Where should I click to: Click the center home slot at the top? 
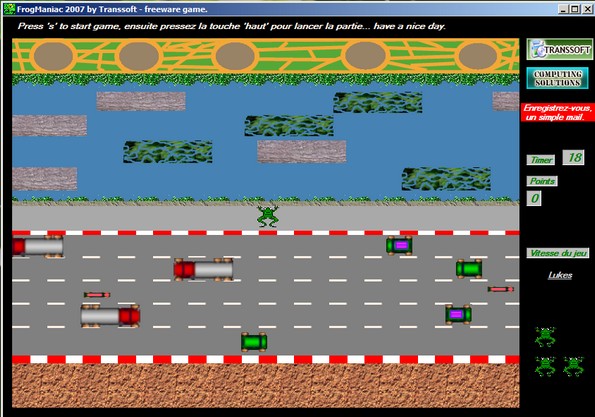click(x=235, y=56)
